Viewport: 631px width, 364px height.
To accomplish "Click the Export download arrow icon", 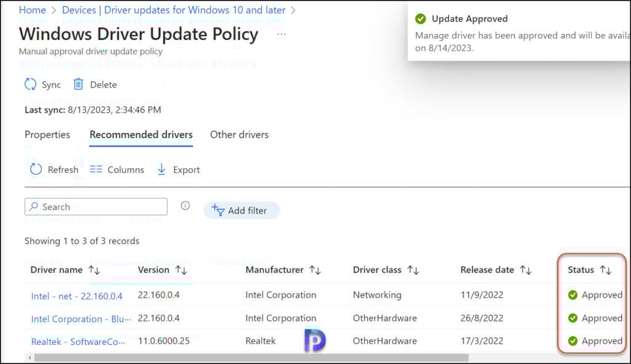I will [x=161, y=169].
